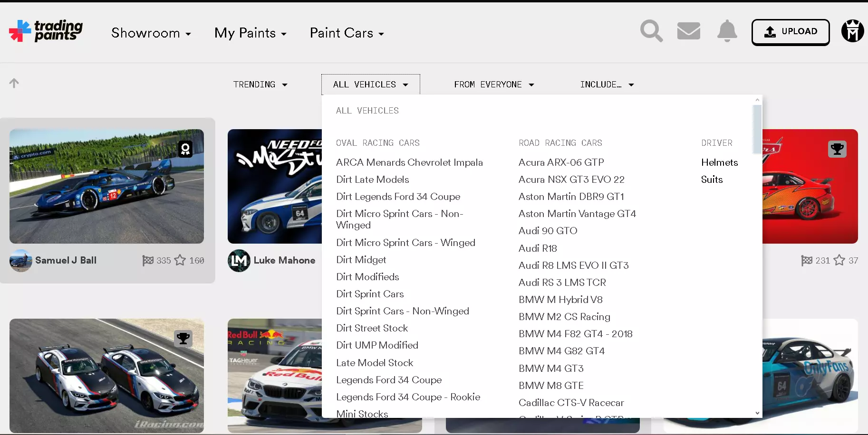Collapse the All Vehicles dropdown
This screenshot has height=435, width=868.
(371, 85)
